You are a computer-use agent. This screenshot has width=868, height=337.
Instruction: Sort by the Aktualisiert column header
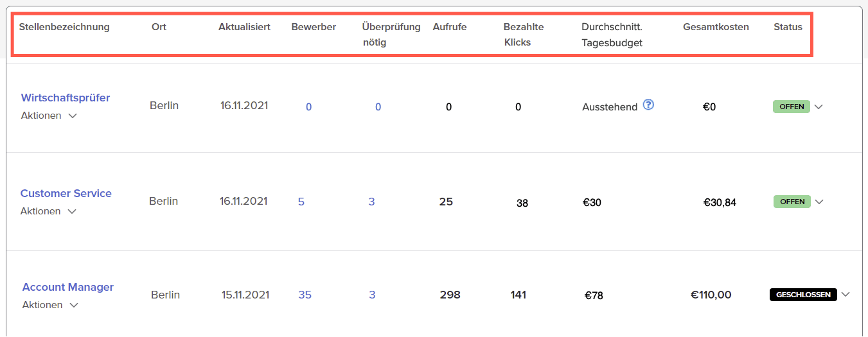[244, 27]
